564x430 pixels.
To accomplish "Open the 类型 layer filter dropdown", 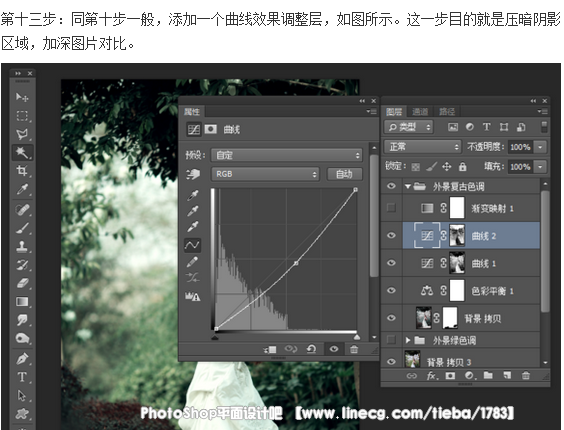I will point(409,127).
